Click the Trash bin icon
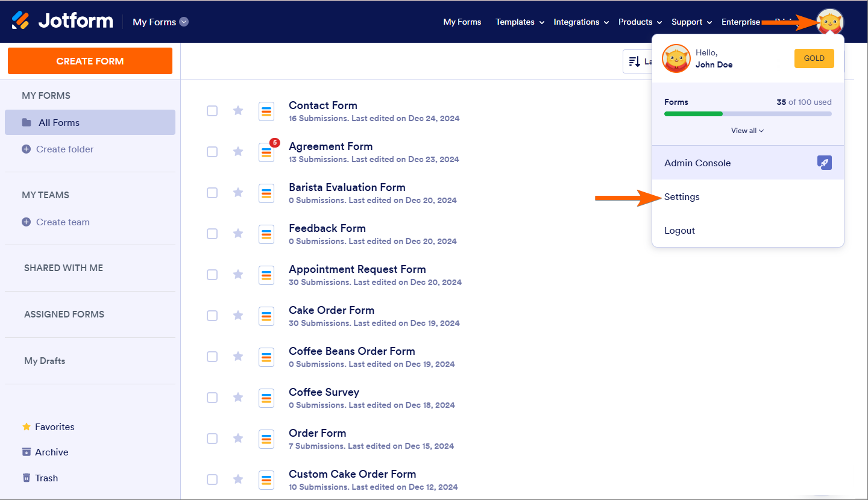 [x=27, y=478]
